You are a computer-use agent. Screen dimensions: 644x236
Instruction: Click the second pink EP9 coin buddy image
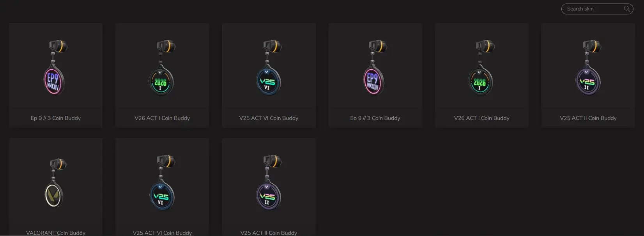(375, 67)
